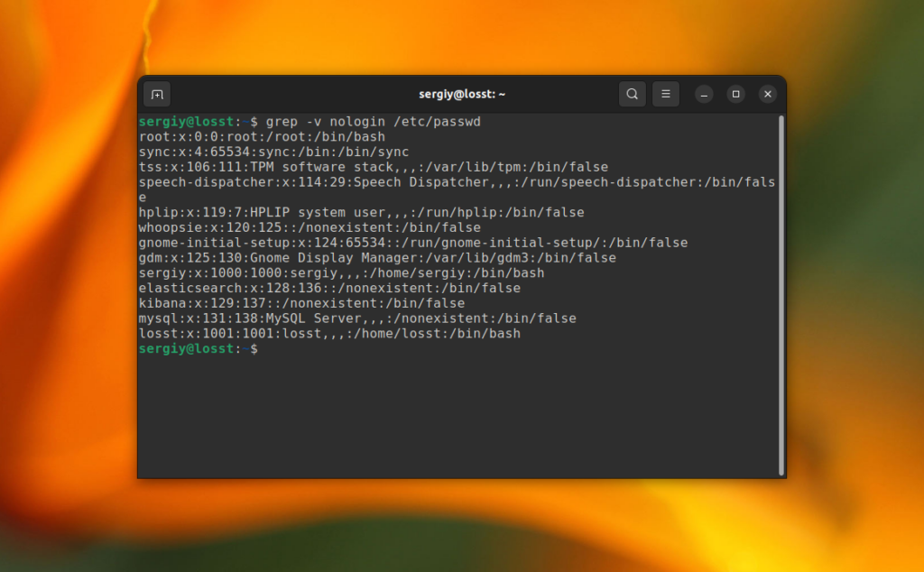
Task: Maximize the terminal window
Action: (x=736, y=94)
